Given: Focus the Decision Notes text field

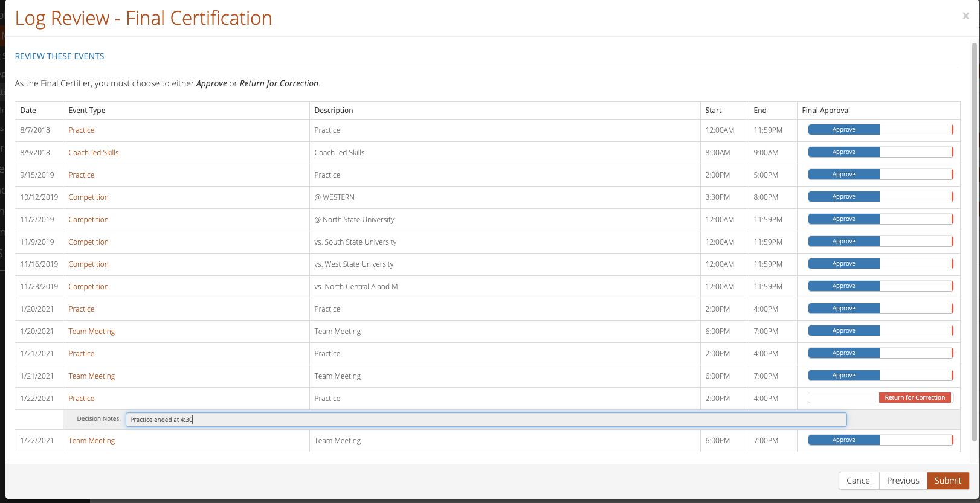Looking at the screenshot, I should (x=486, y=420).
